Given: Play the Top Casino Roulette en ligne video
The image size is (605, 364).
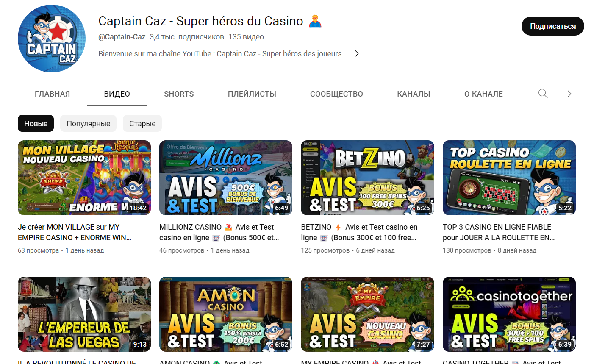Looking at the screenshot, I should point(509,178).
